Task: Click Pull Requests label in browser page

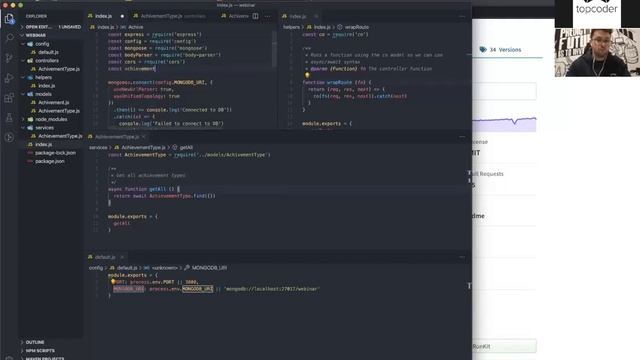Action: [x=488, y=174]
